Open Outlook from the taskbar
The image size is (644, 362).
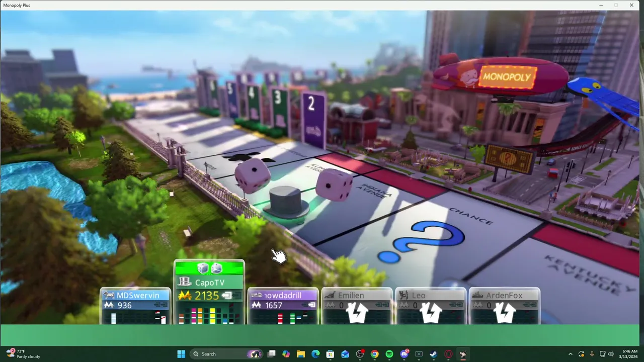coord(345,354)
